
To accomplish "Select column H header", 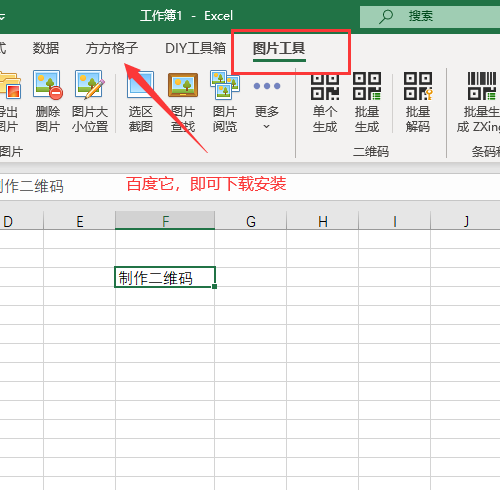I will tap(323, 221).
